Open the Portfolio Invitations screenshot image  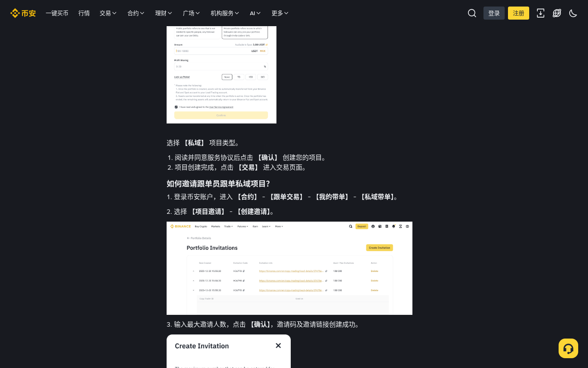click(290, 268)
